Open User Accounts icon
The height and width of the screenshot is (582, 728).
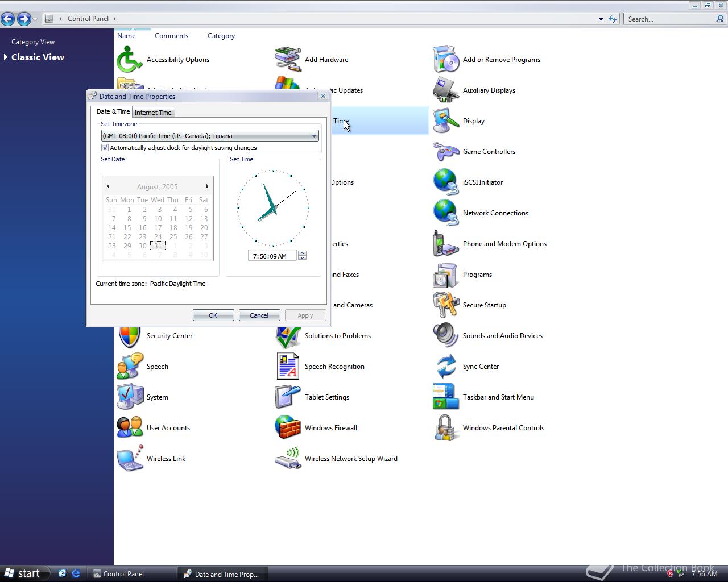tap(130, 428)
